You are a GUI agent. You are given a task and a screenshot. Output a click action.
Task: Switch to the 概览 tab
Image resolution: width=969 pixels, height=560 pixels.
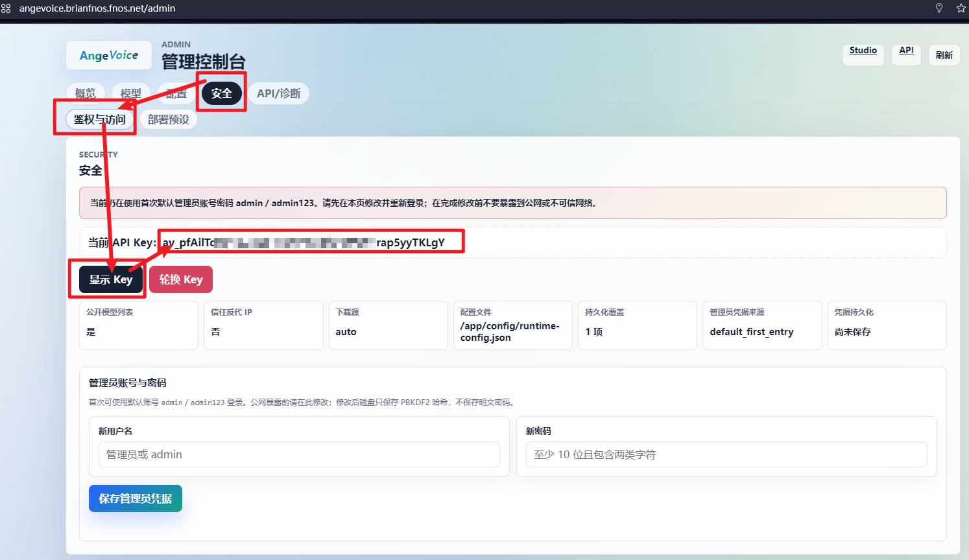point(86,93)
